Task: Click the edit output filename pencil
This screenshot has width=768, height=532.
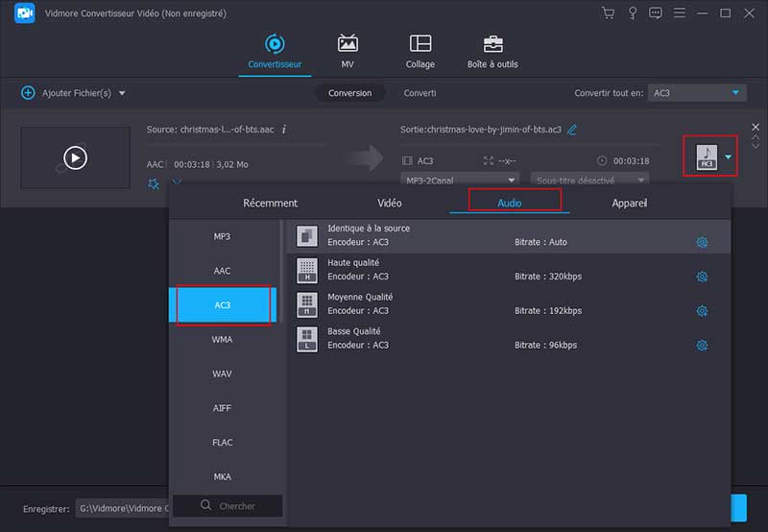Action: 572,130
